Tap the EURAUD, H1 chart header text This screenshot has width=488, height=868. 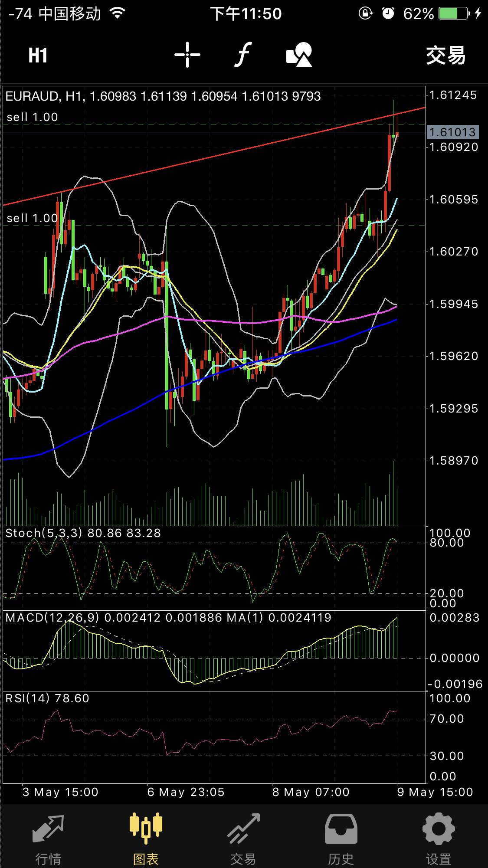coord(163,96)
